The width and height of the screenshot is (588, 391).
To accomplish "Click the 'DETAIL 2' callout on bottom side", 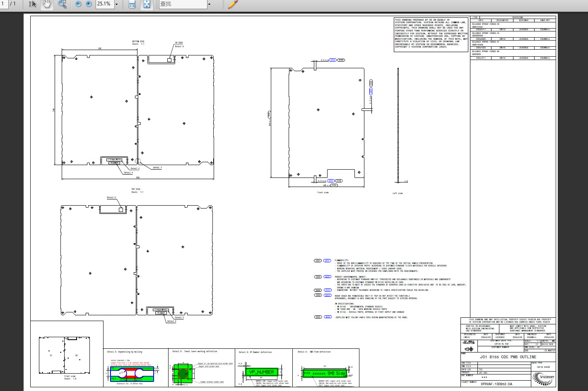I will point(157,168).
